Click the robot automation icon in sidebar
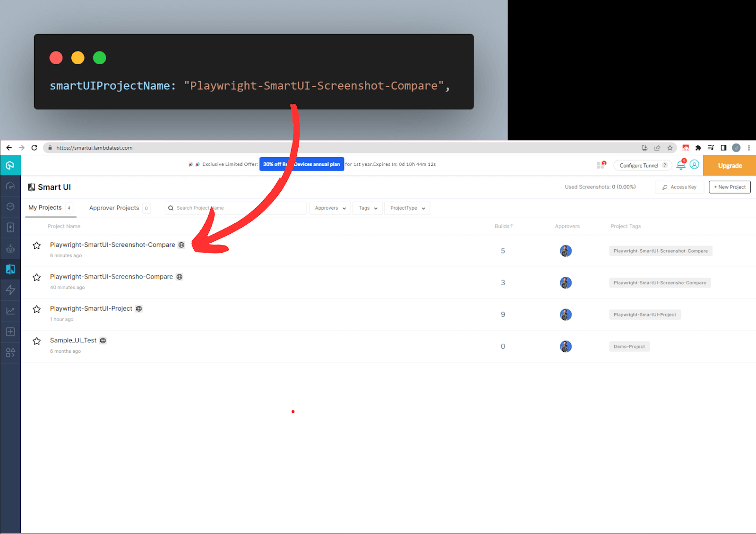The height and width of the screenshot is (534, 756). pos(10,248)
